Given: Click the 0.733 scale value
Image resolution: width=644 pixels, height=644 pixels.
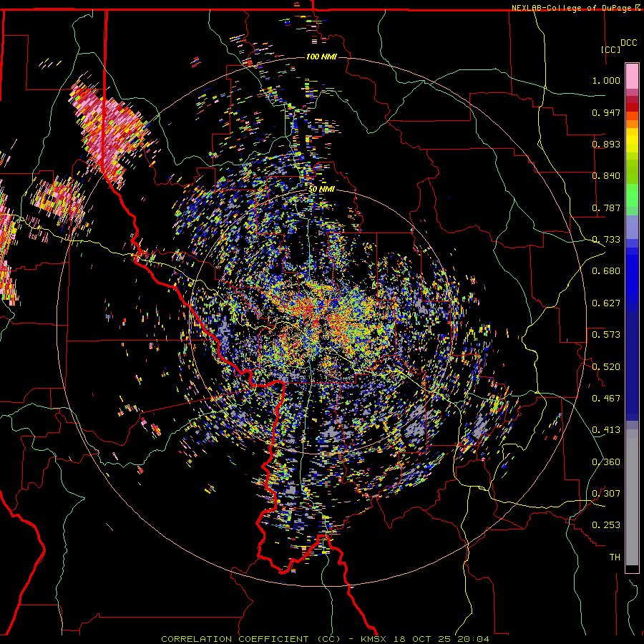Looking at the screenshot, I should [x=606, y=240].
